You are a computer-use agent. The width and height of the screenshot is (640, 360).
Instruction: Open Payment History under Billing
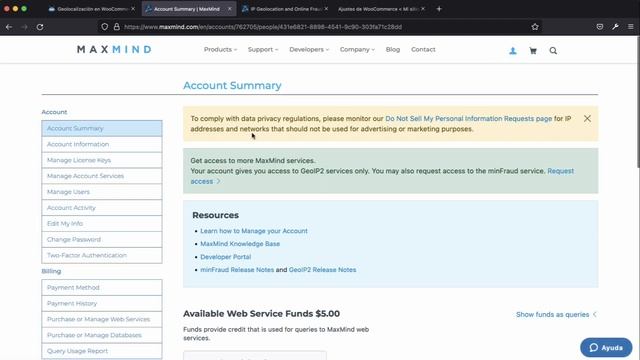point(102,303)
